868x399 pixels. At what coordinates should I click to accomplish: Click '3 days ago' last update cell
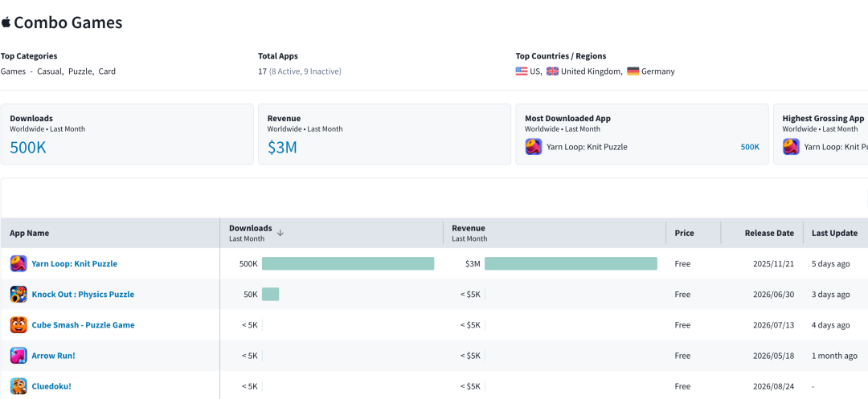tap(831, 294)
